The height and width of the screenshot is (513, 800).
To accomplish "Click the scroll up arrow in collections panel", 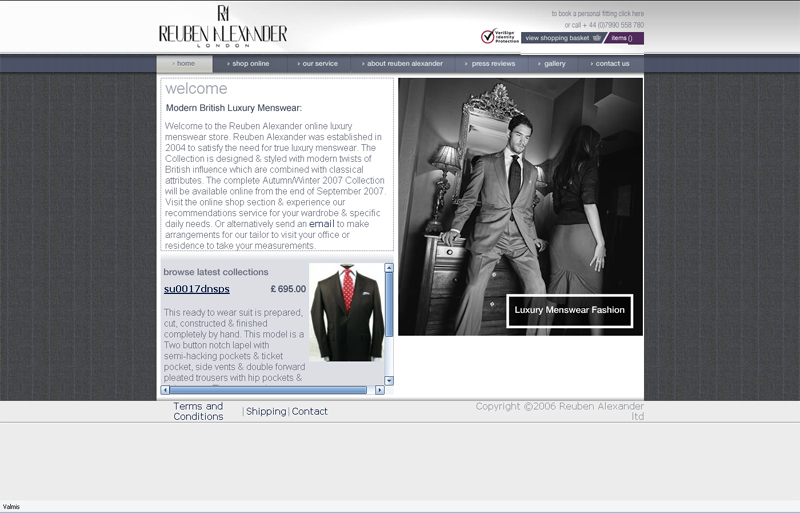I will 389,268.
